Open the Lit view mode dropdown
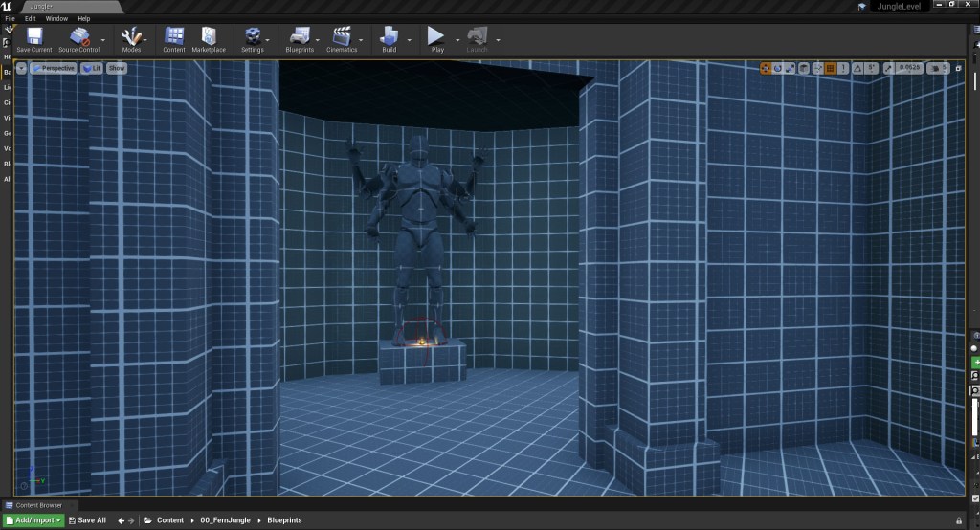 coord(92,68)
